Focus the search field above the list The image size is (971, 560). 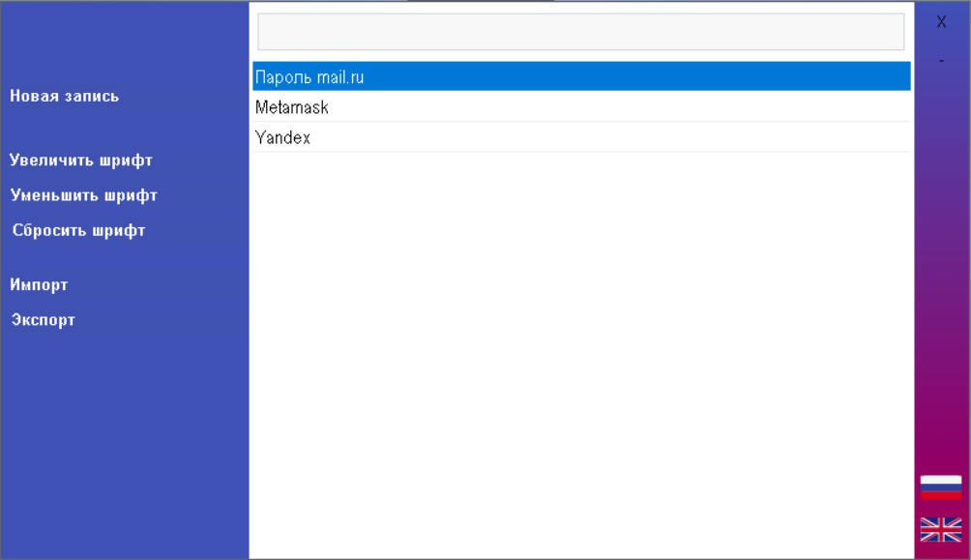581,32
